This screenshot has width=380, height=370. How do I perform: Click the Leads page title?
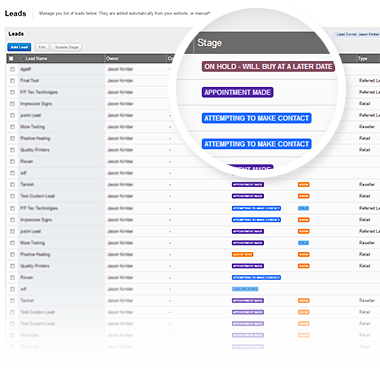tap(15, 14)
